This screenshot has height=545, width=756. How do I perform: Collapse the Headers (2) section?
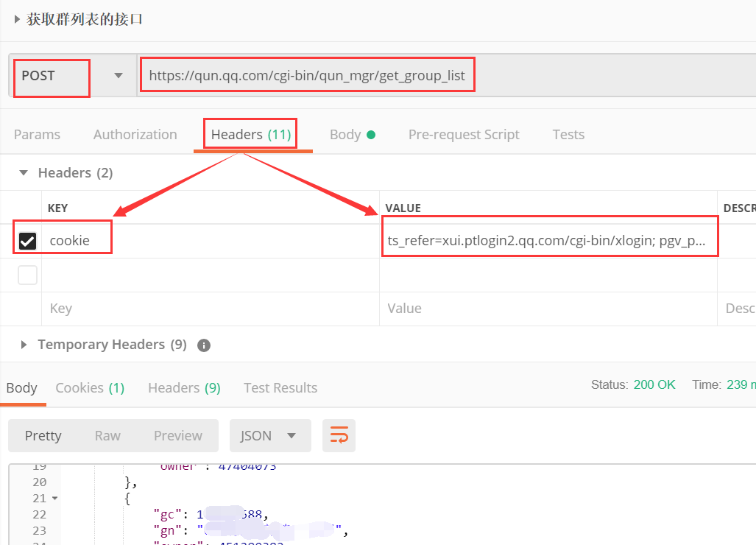pos(23,172)
